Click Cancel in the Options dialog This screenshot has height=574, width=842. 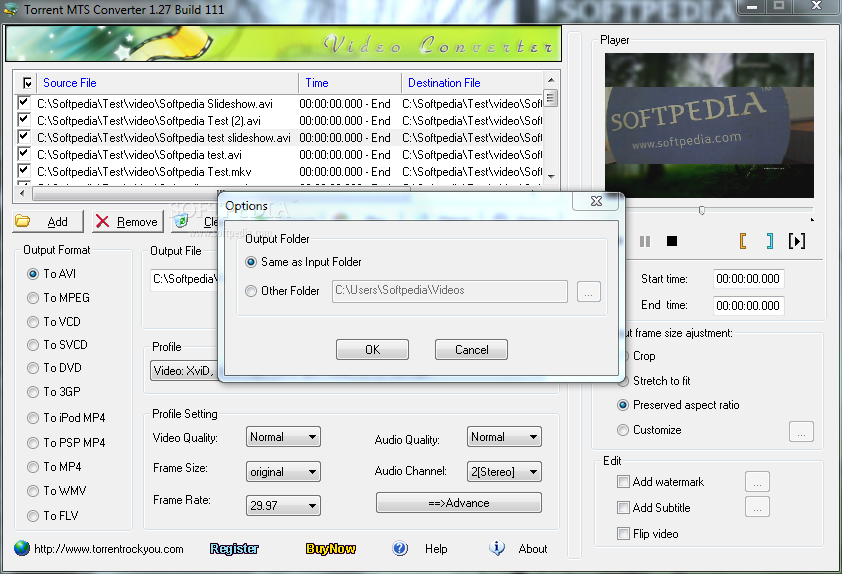click(471, 350)
